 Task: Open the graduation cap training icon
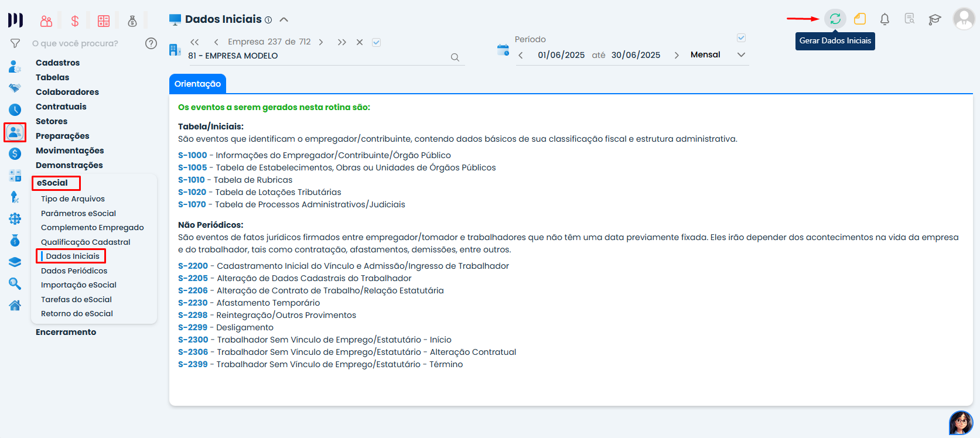pyautogui.click(x=934, y=19)
